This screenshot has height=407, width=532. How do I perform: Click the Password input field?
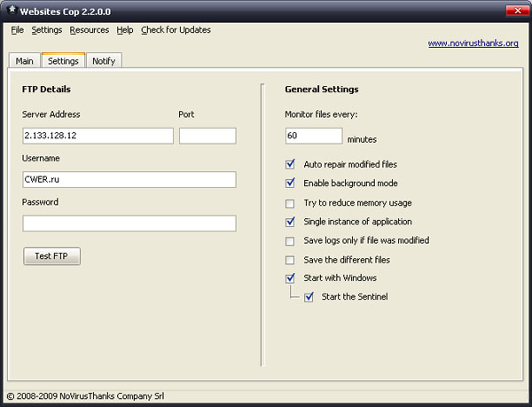click(129, 223)
